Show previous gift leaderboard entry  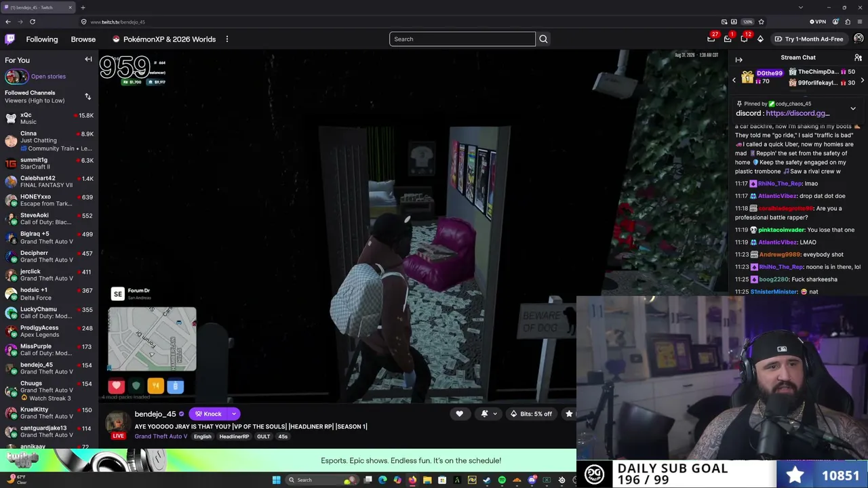click(734, 81)
